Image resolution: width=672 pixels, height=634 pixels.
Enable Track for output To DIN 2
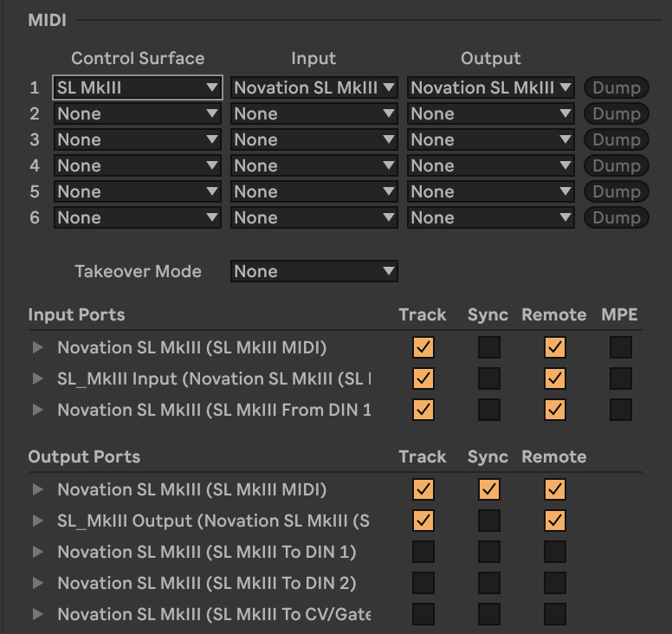coord(423,583)
